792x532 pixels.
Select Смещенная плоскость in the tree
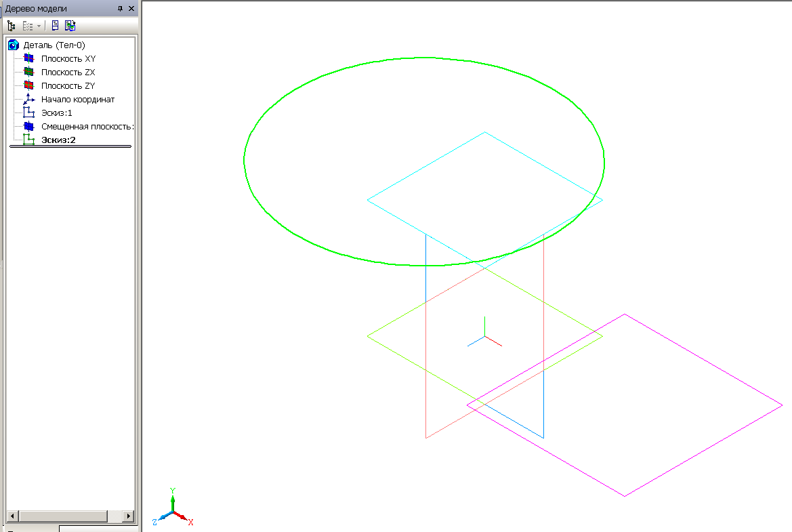tap(87, 127)
